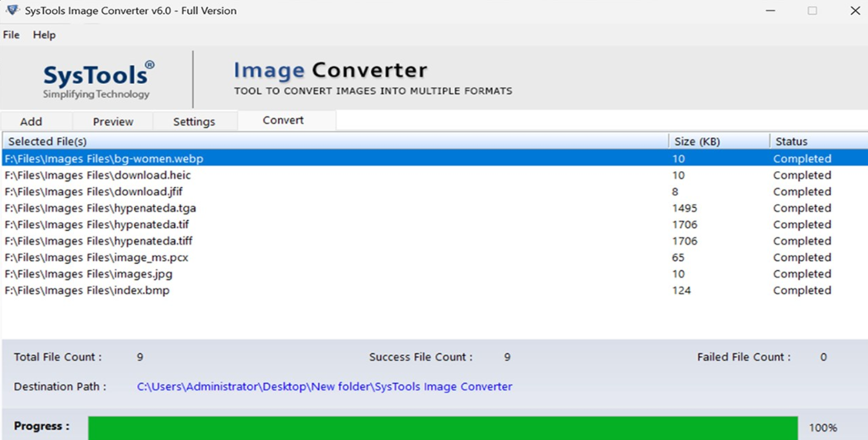Open the Help menu

[x=44, y=35]
